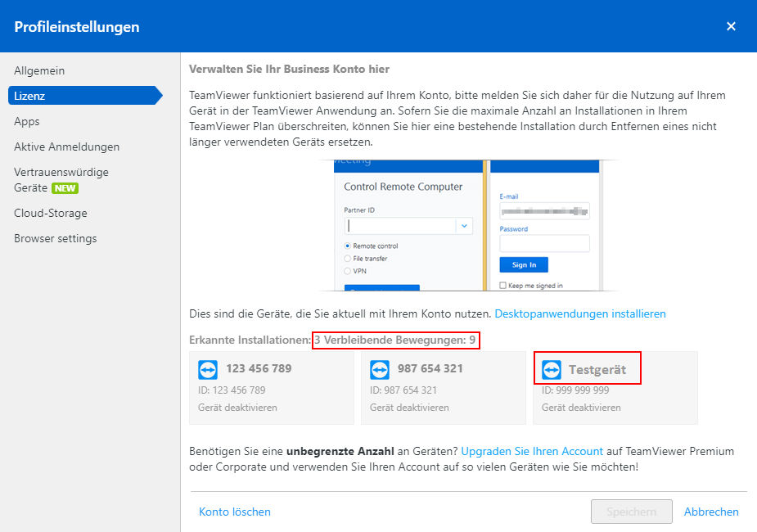Deactivate device with ID 987 654 321
Screen dimensions: 757x532
(x=409, y=408)
